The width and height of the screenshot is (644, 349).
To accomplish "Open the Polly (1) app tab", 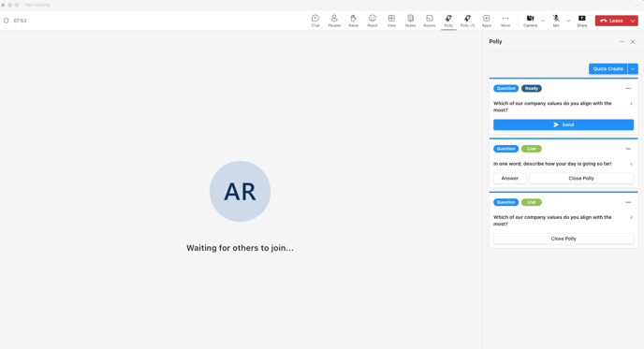I will pos(467,21).
